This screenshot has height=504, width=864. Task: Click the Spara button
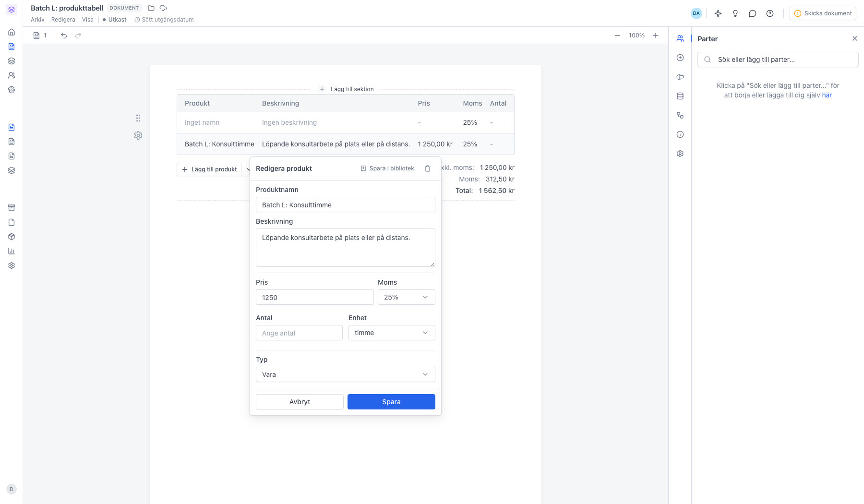point(391,402)
